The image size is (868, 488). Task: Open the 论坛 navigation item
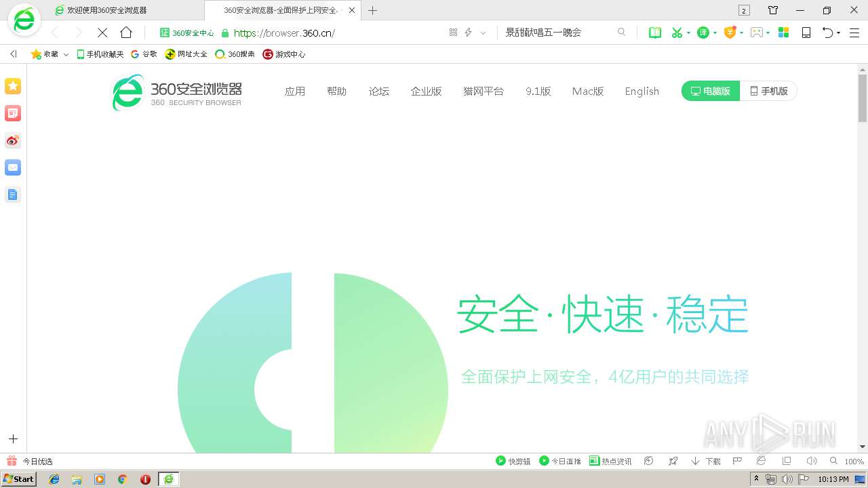point(379,91)
